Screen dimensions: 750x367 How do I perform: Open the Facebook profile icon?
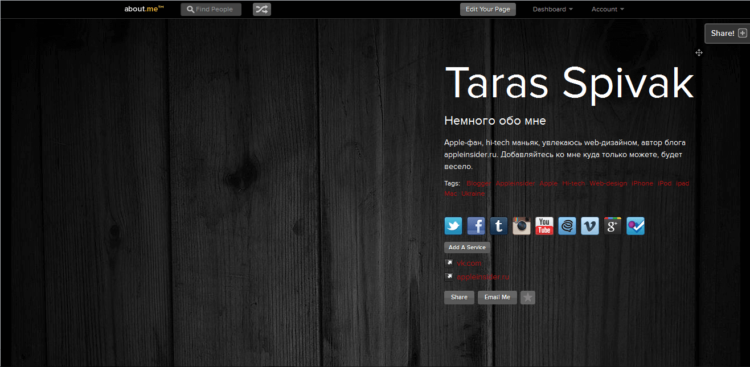476,226
